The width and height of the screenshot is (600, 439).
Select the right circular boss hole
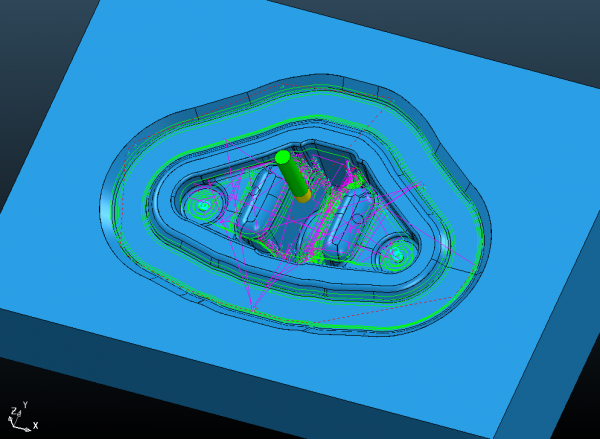[x=397, y=256]
